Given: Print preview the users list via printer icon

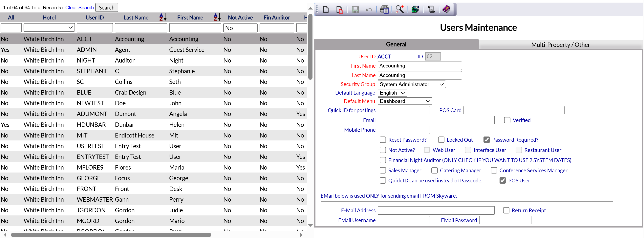Looking at the screenshot, I should pos(384,9).
